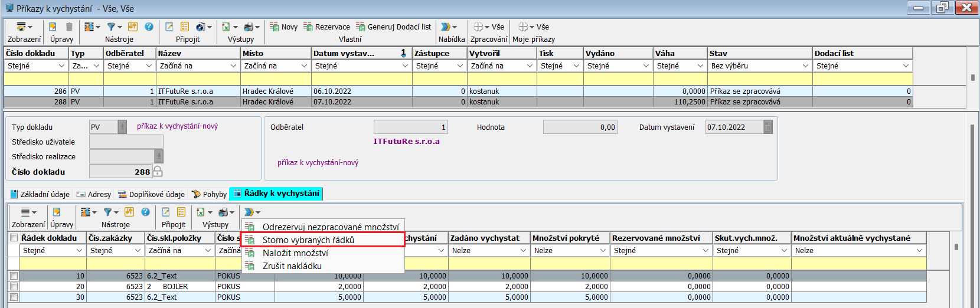The width and height of the screenshot is (980, 308).
Task: Switch to the Pohyby tab
Action: pos(210,194)
